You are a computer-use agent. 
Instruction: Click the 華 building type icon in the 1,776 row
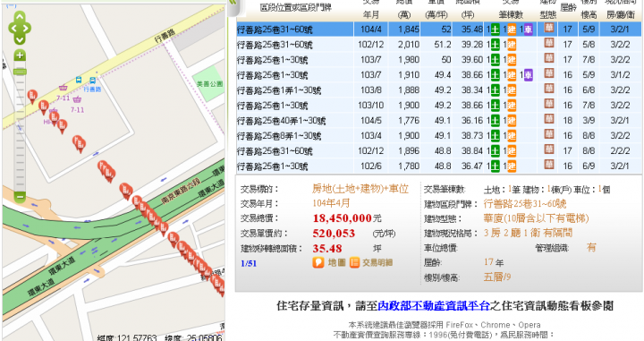(x=548, y=119)
